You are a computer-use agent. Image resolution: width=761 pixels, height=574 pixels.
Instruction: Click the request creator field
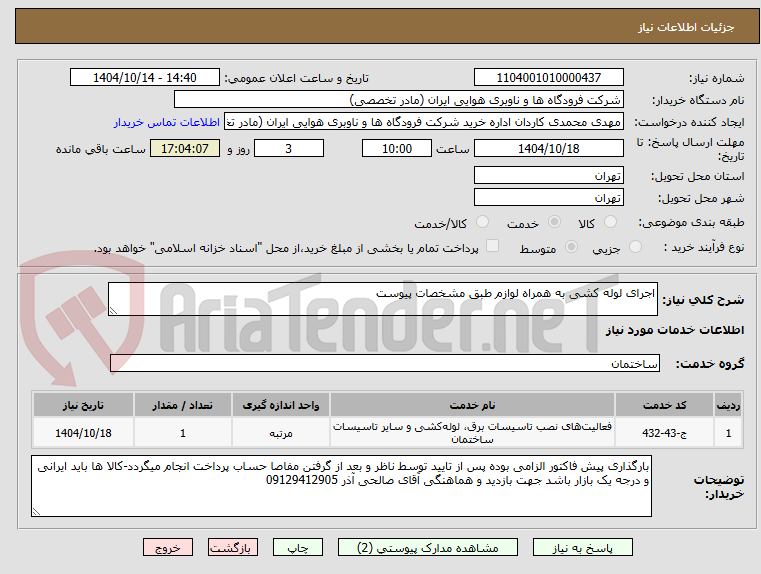click(424, 122)
